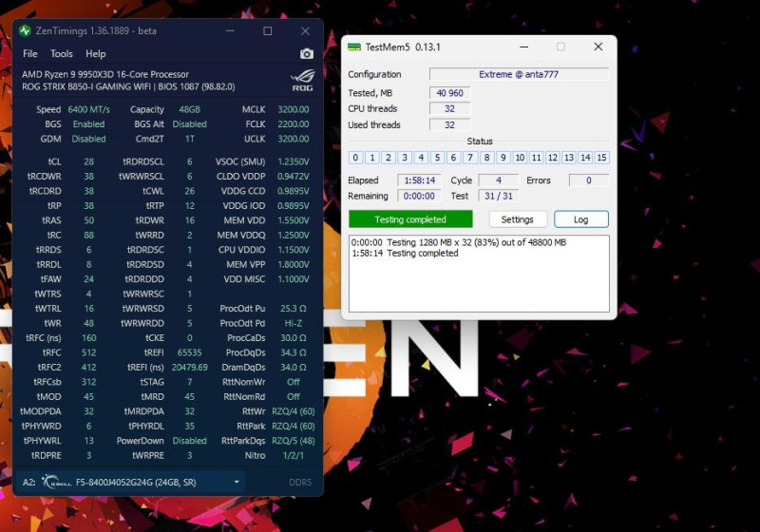Click status thread box 7
This screenshot has height=532, width=760.
click(x=470, y=158)
